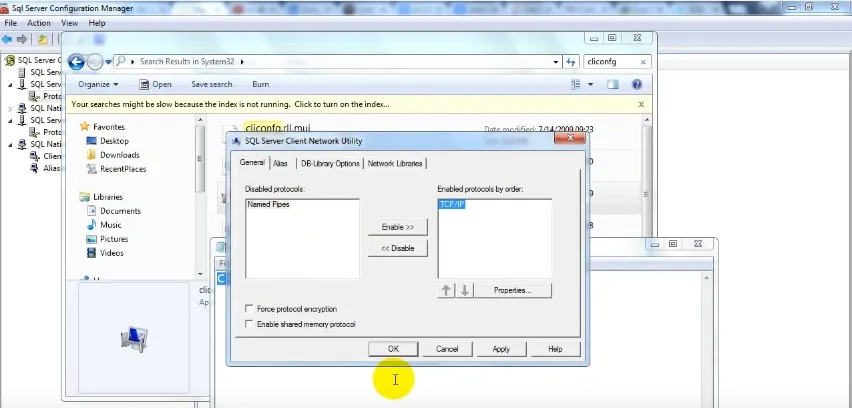Switch to the Network Libraries tab
The height and width of the screenshot is (408, 852).
click(x=395, y=163)
